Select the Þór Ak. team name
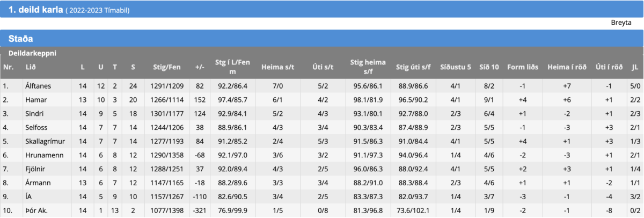This screenshot has height=218, width=644. (x=36, y=211)
